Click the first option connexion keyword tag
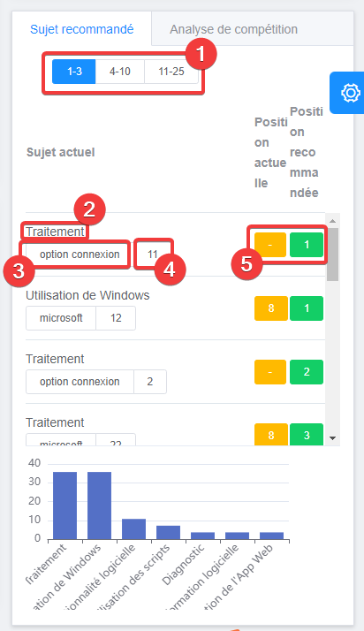Screen dimensions: 364x631 point(80,255)
